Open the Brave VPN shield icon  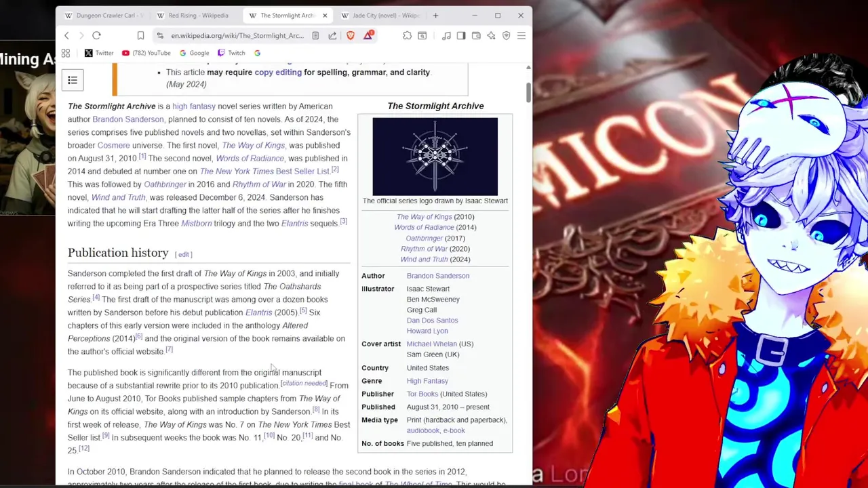(506, 35)
